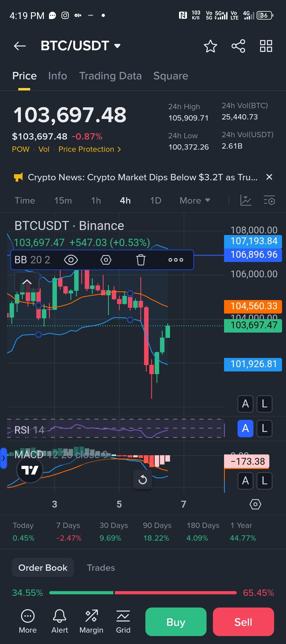
Task: Select the 4h interval
Action: [125, 200]
